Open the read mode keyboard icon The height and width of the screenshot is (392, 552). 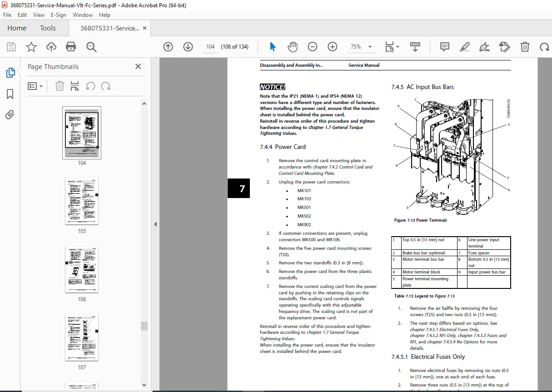(415, 47)
